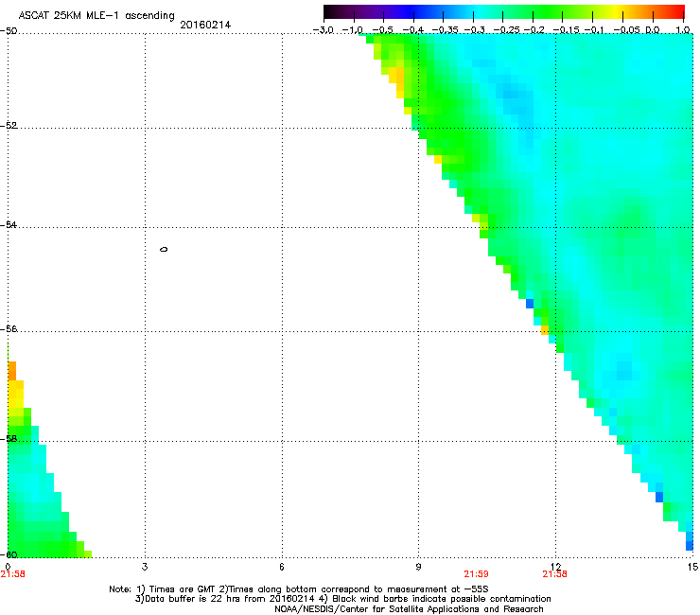Select the -0.3 color scale label
The image size is (700, 615).
coord(474,30)
